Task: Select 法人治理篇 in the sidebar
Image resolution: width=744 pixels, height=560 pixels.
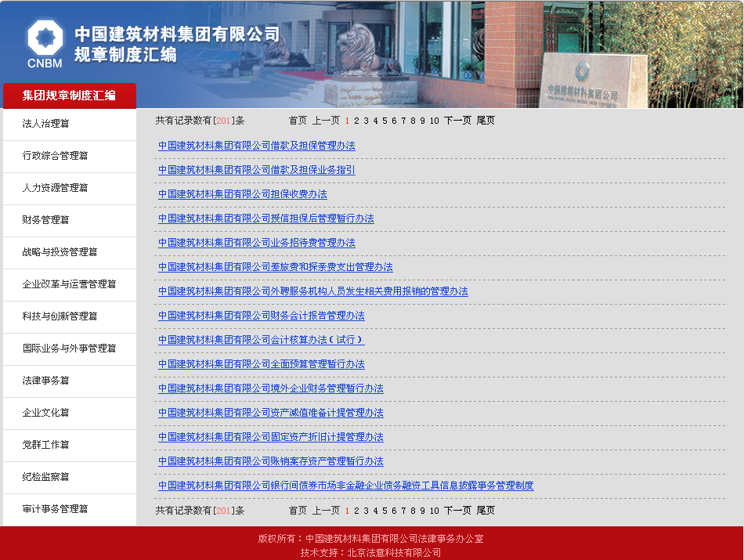Action: (45, 124)
